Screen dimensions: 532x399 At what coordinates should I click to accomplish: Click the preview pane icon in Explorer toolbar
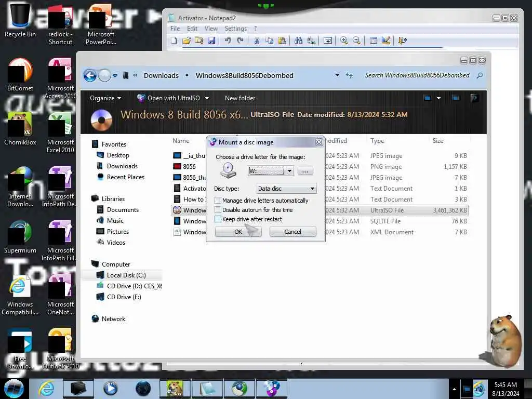click(x=456, y=98)
